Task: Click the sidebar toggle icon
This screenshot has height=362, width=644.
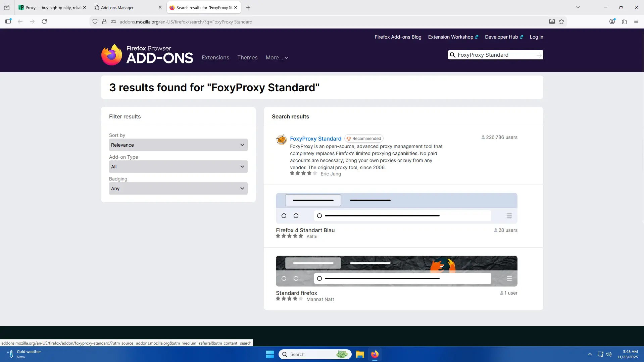Action: 8,21
